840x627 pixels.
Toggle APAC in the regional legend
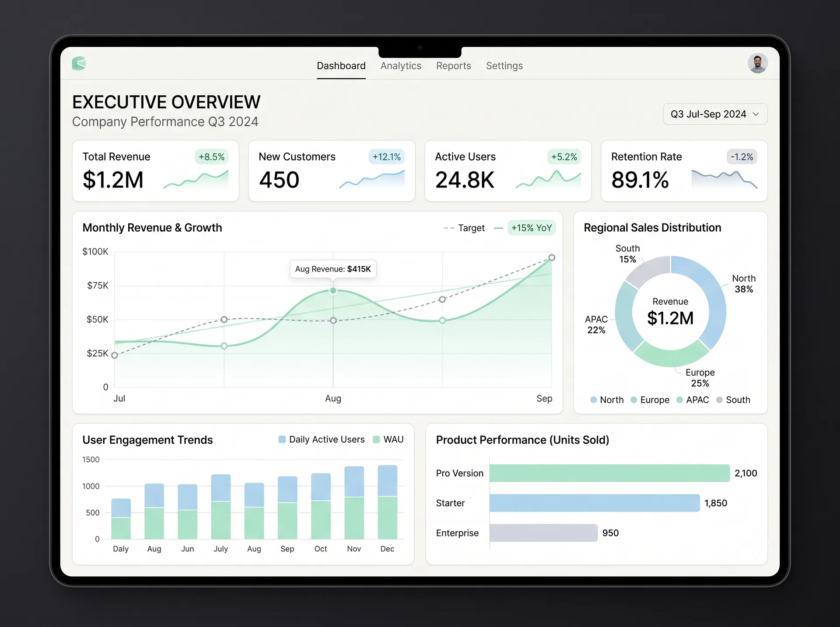coord(693,400)
